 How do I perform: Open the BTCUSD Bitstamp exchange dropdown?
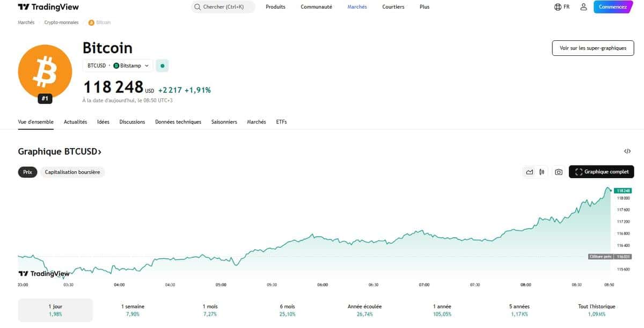coord(118,65)
